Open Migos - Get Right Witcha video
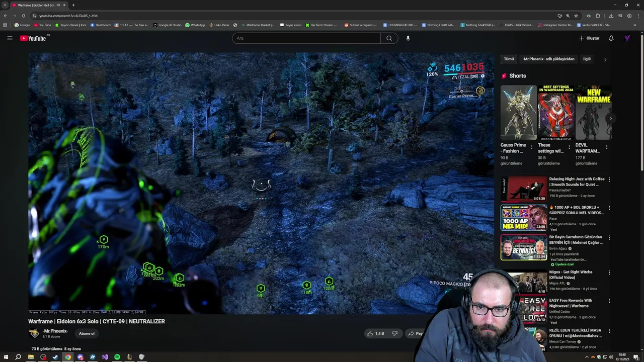644x362 pixels. click(571, 275)
